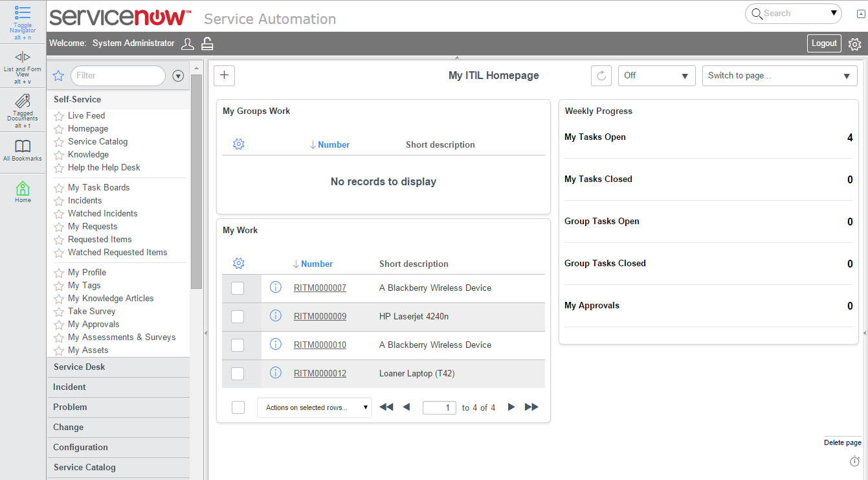Favorite the My Requests module star
This screenshot has width=868, height=480.
59,227
